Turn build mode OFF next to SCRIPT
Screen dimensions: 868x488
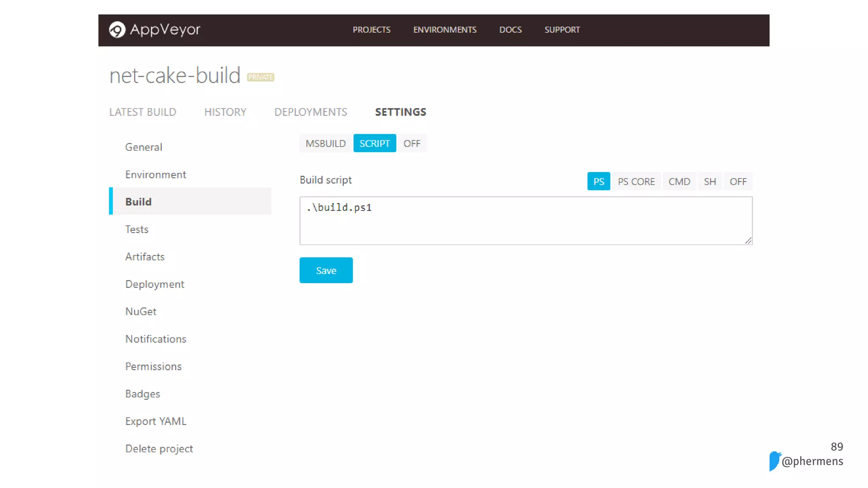(412, 144)
